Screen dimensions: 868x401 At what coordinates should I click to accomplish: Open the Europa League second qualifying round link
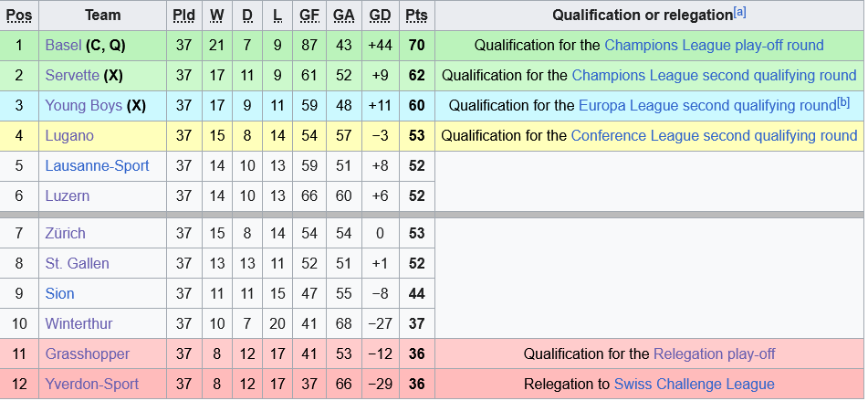coord(707,105)
